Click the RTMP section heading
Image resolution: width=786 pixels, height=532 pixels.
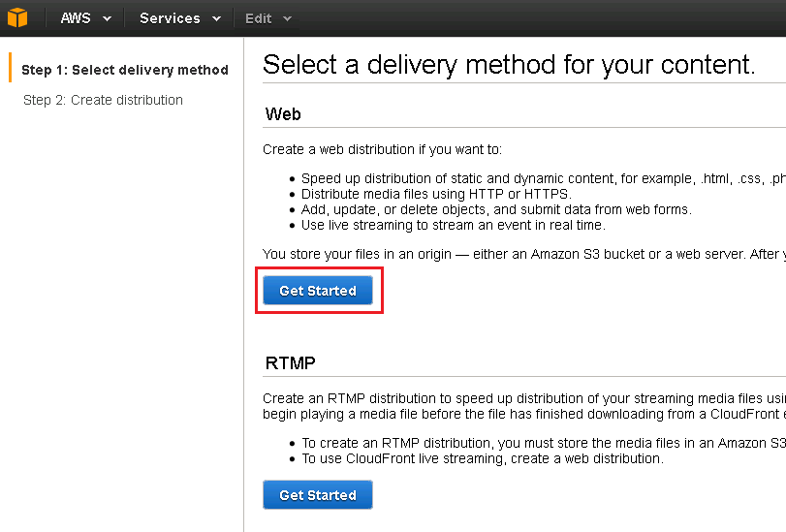[x=290, y=363]
